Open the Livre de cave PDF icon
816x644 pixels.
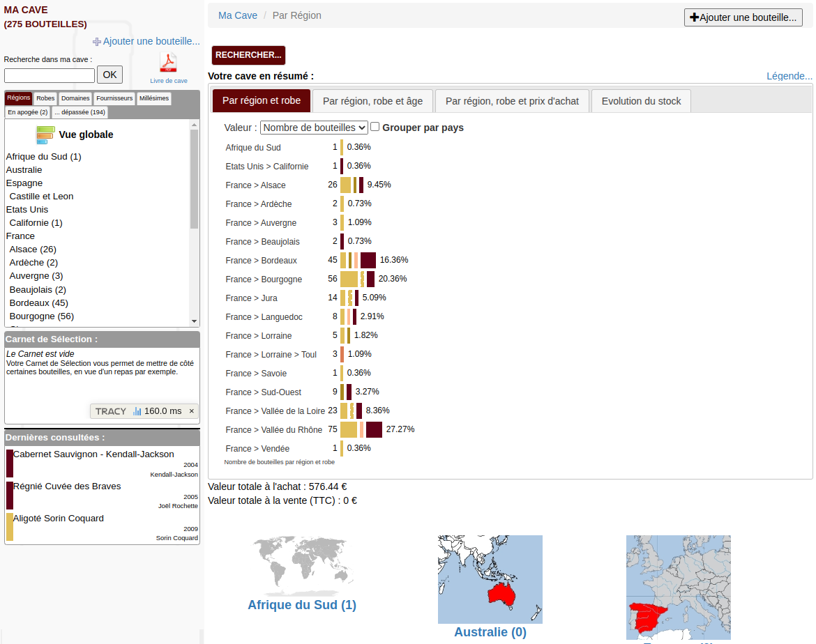tap(168, 63)
